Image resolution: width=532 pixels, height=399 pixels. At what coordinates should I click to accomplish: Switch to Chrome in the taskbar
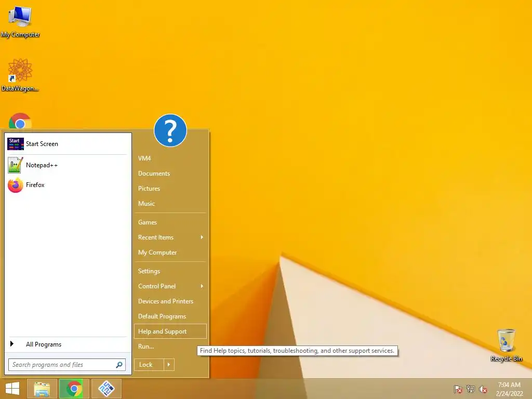tap(74, 389)
